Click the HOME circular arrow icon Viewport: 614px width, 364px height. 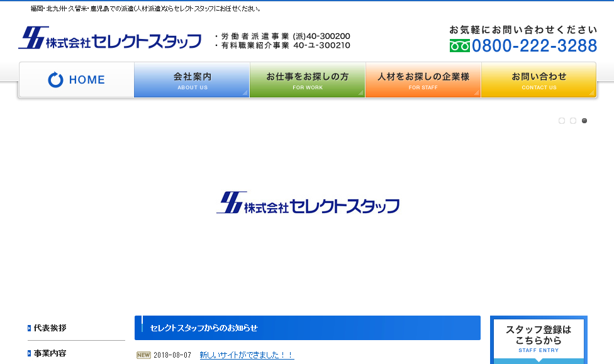[55, 80]
